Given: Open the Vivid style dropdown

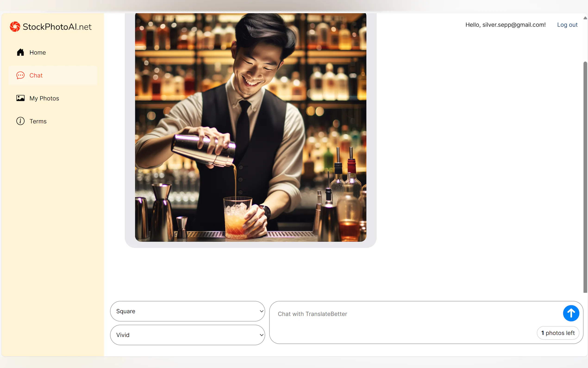Looking at the screenshot, I should tap(188, 335).
